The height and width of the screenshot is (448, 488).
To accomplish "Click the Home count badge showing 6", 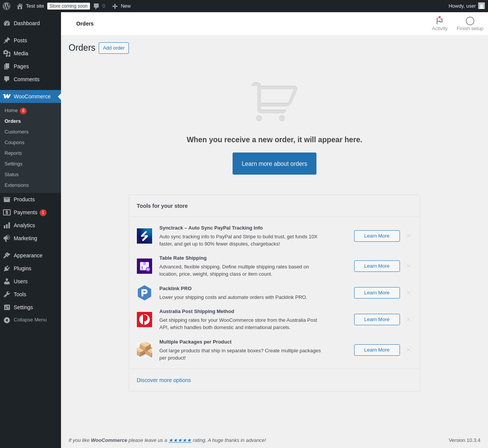I will [x=23, y=111].
